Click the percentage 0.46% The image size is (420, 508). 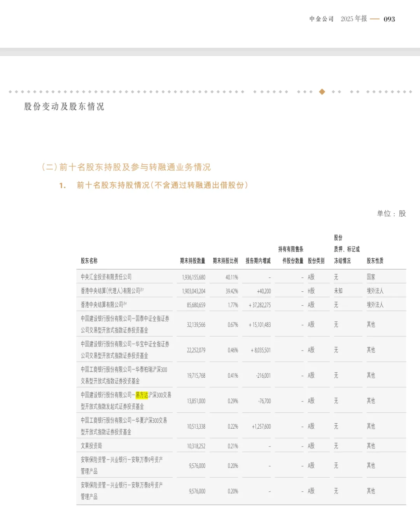[233, 350]
